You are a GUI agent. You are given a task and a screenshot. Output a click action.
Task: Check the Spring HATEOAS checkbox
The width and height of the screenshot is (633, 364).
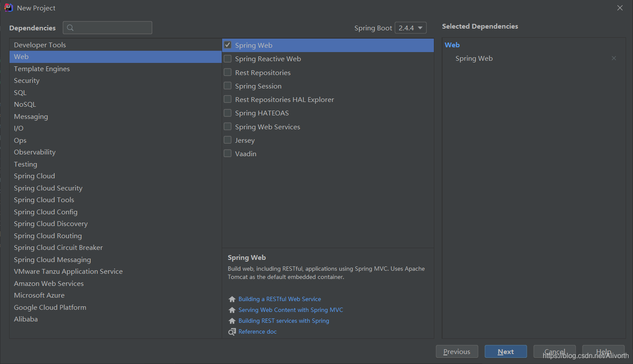(227, 113)
